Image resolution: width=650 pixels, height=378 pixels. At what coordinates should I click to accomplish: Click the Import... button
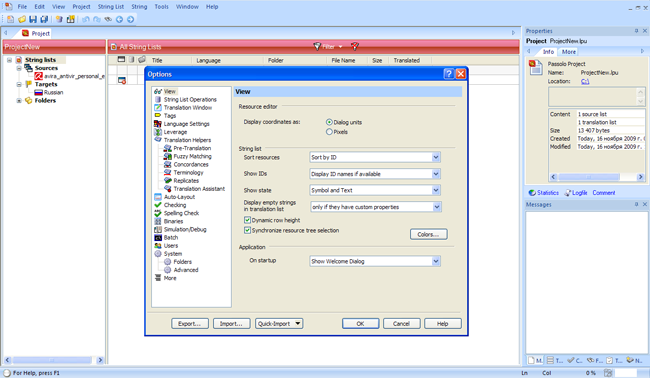point(231,323)
